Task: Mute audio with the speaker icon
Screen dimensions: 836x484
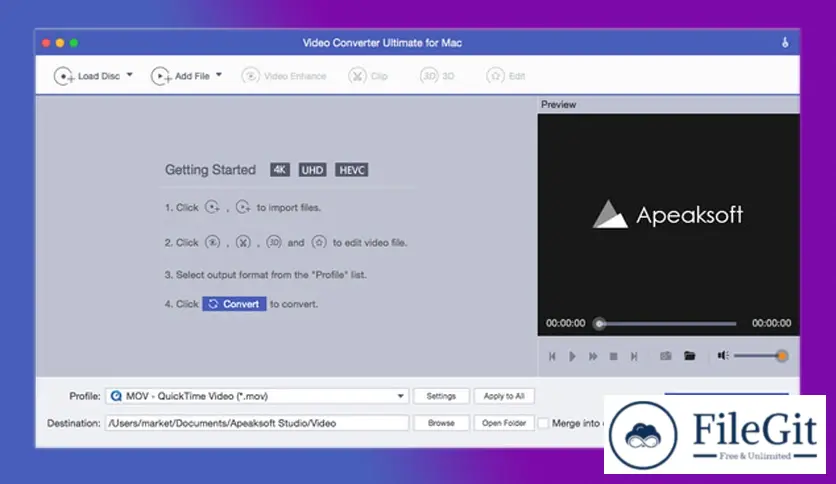Action: (x=722, y=356)
